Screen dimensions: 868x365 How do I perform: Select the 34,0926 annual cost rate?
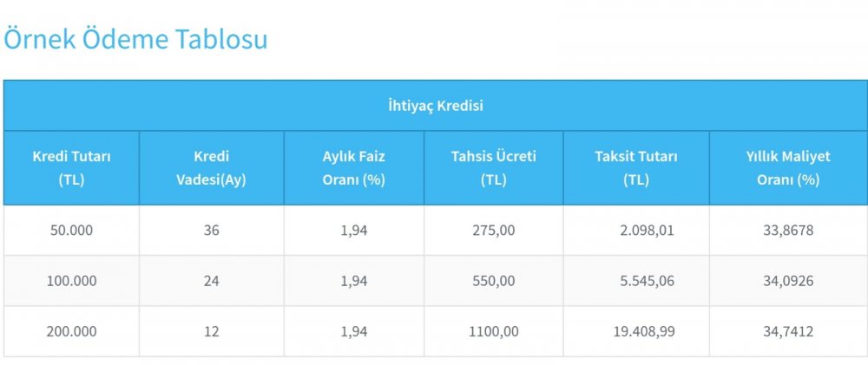[788, 281]
